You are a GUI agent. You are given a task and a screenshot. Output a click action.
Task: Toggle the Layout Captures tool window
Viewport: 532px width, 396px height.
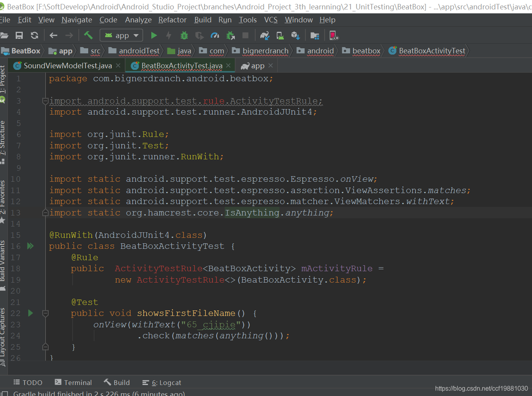3,337
